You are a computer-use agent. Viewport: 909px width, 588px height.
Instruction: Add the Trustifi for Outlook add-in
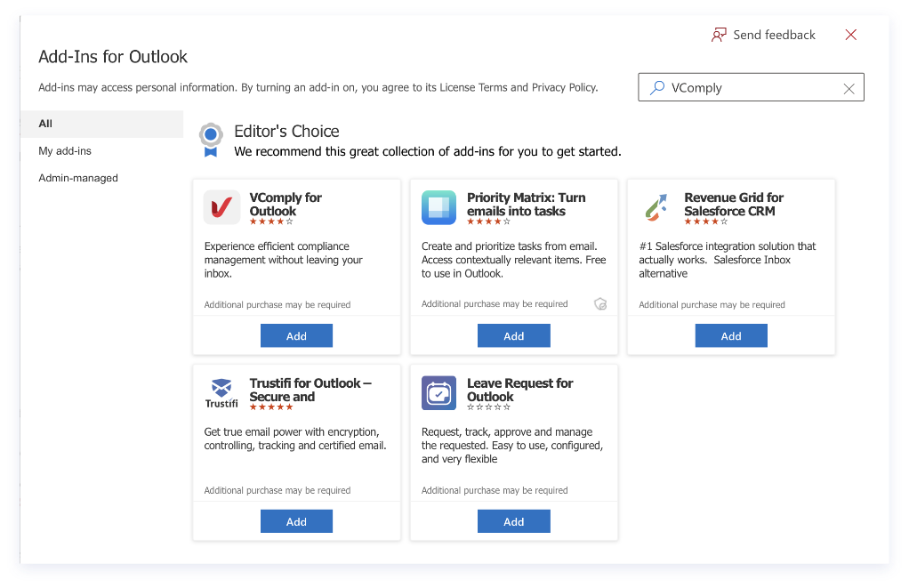tap(296, 521)
